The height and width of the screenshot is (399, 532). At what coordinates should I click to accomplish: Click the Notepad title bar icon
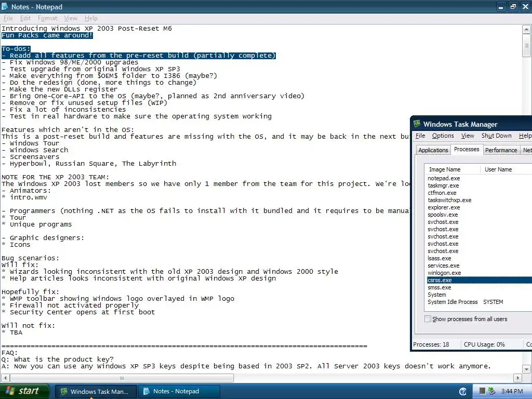5,6
